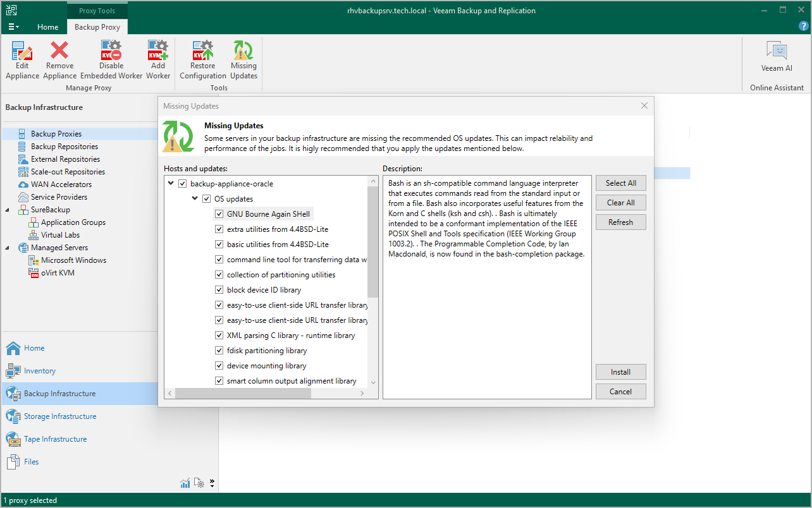The width and height of the screenshot is (812, 508).
Task: Uncheck the backup-appliance-oracle host checkbox
Action: [183, 184]
